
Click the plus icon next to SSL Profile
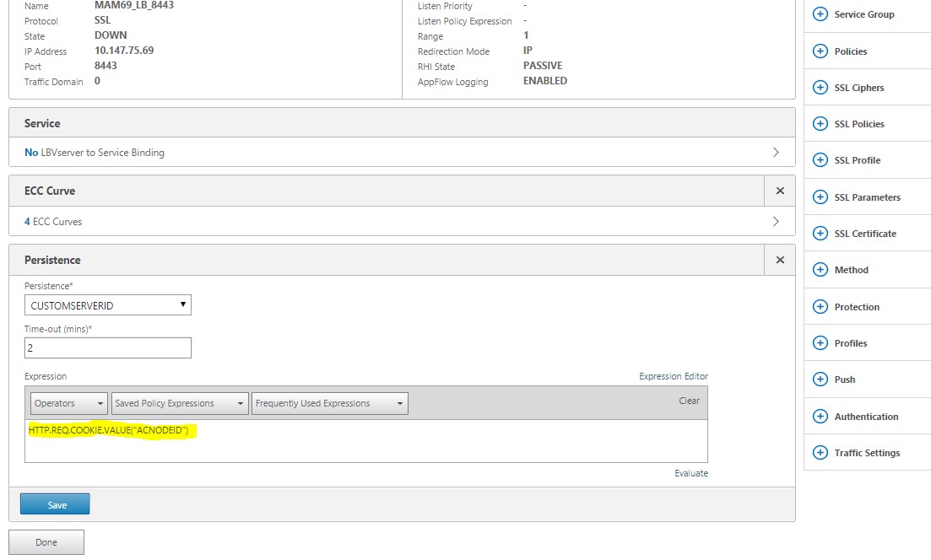pyautogui.click(x=820, y=160)
